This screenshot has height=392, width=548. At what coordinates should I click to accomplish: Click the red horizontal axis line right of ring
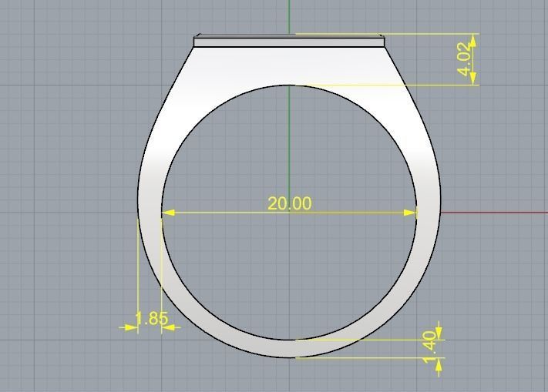494,213
